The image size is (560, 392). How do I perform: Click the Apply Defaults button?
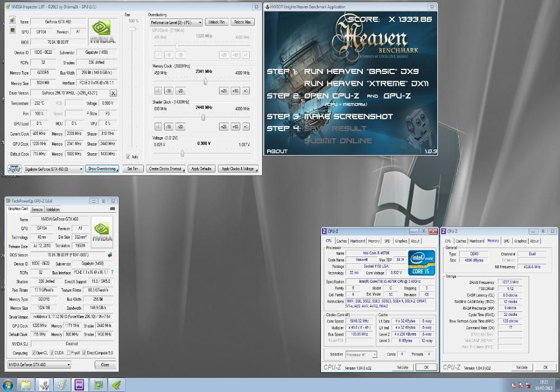click(202, 169)
